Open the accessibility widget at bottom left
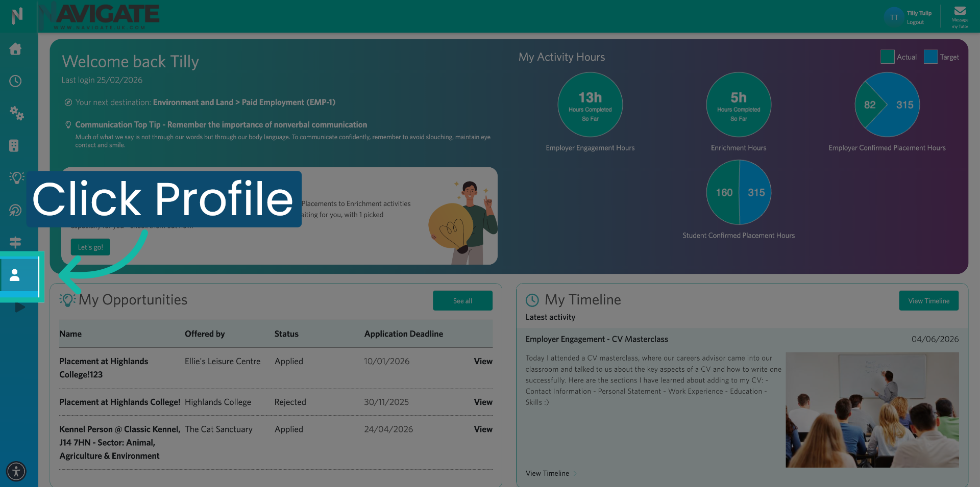Screen dimensions: 980x487 (x=16, y=471)
